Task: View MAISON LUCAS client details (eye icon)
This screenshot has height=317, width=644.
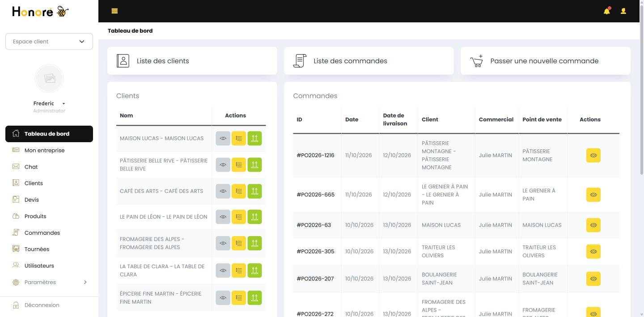Action: (x=223, y=139)
